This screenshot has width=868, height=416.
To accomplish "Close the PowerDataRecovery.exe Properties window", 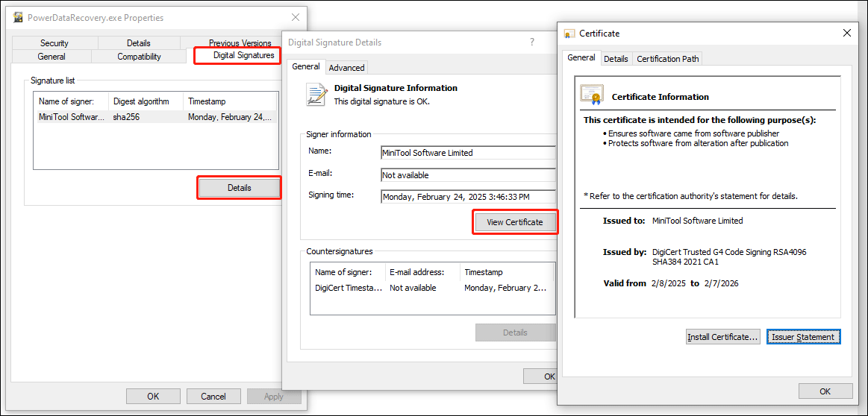I will [296, 18].
